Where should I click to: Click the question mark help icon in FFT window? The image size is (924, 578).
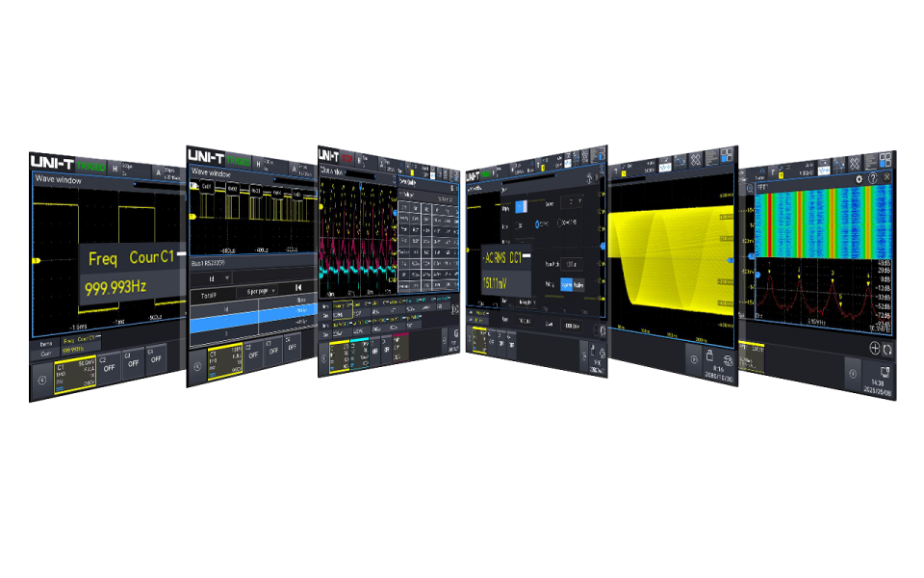[873, 178]
